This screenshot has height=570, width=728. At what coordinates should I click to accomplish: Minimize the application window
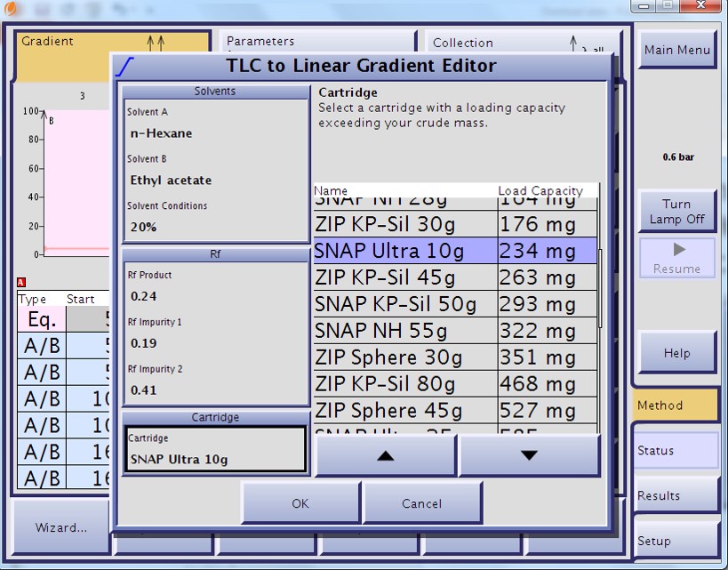click(643, 5)
